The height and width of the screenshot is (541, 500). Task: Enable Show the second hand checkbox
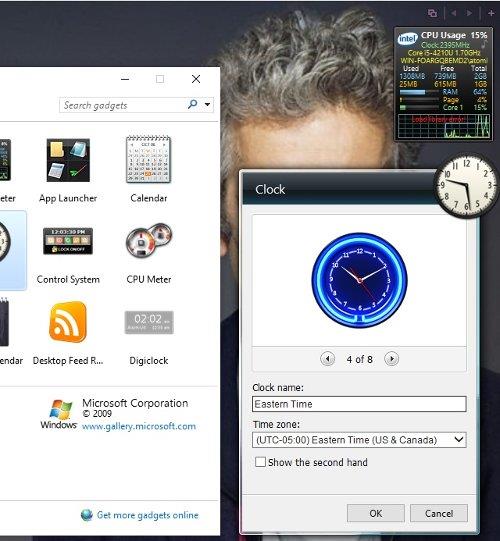point(260,462)
